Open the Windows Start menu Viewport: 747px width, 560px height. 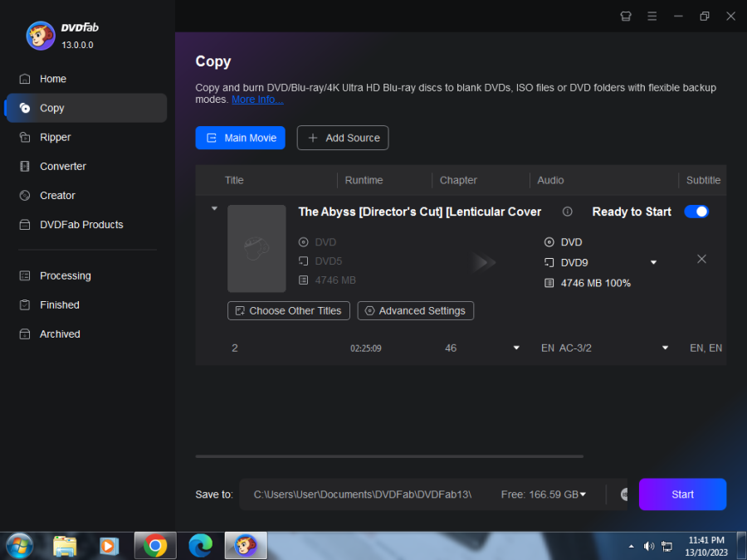(x=19, y=546)
